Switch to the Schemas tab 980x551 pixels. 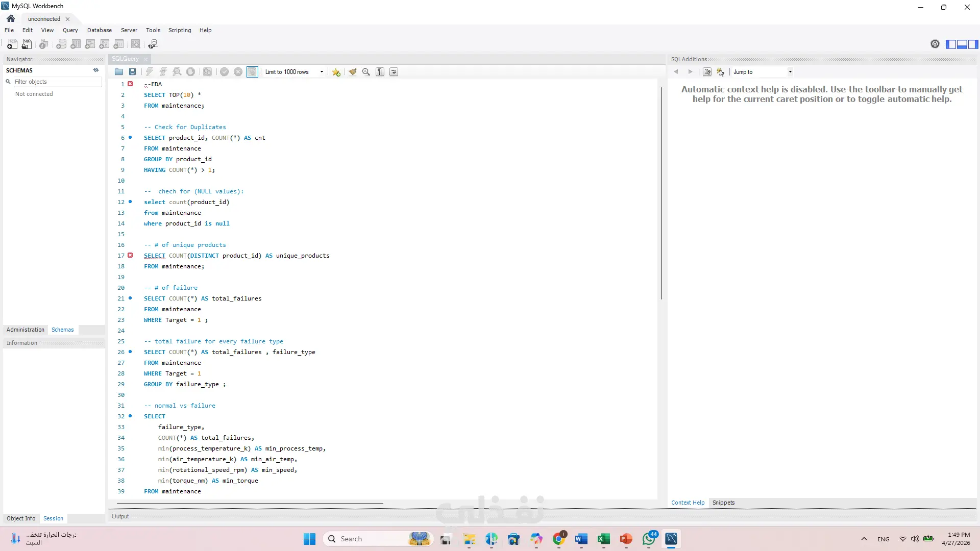coord(62,330)
